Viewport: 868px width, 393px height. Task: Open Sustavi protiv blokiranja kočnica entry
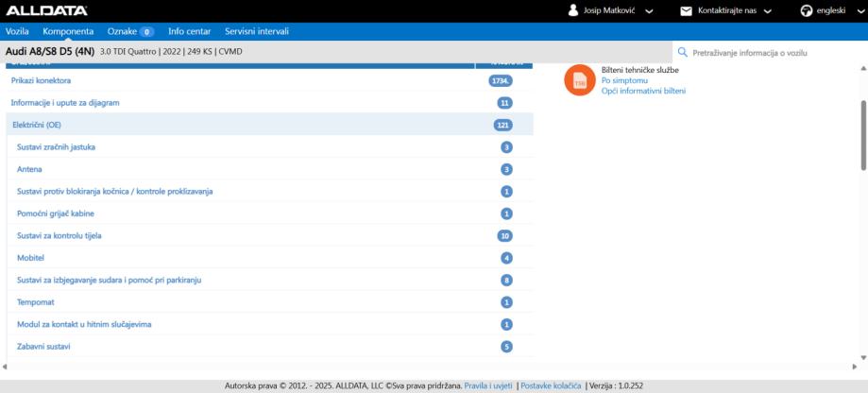[x=114, y=192]
